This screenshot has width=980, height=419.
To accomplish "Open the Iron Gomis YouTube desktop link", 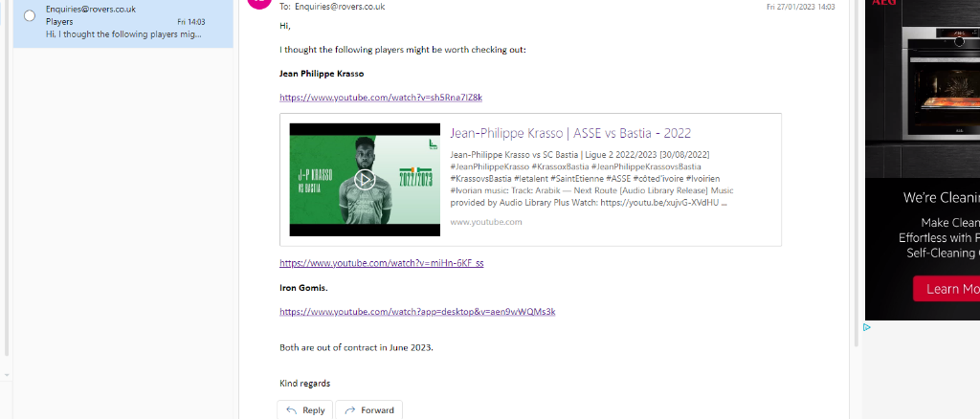I will (417, 312).
